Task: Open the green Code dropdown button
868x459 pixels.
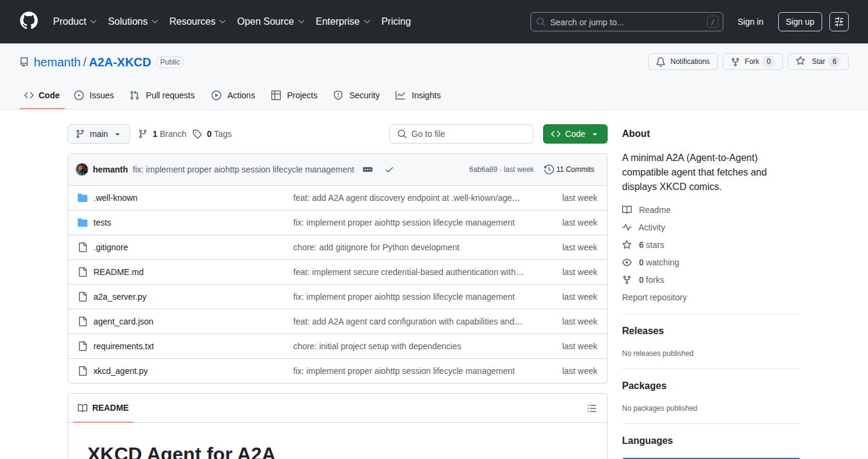Action: [x=575, y=134]
